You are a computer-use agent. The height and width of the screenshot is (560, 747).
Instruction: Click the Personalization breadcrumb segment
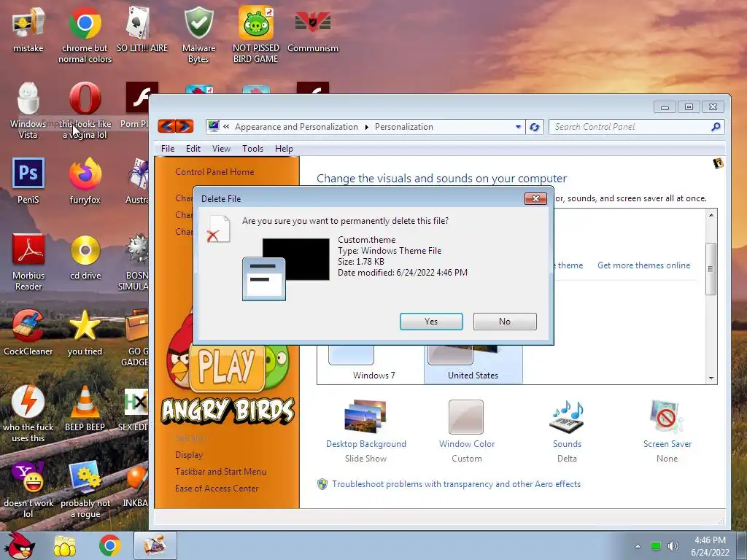point(404,127)
